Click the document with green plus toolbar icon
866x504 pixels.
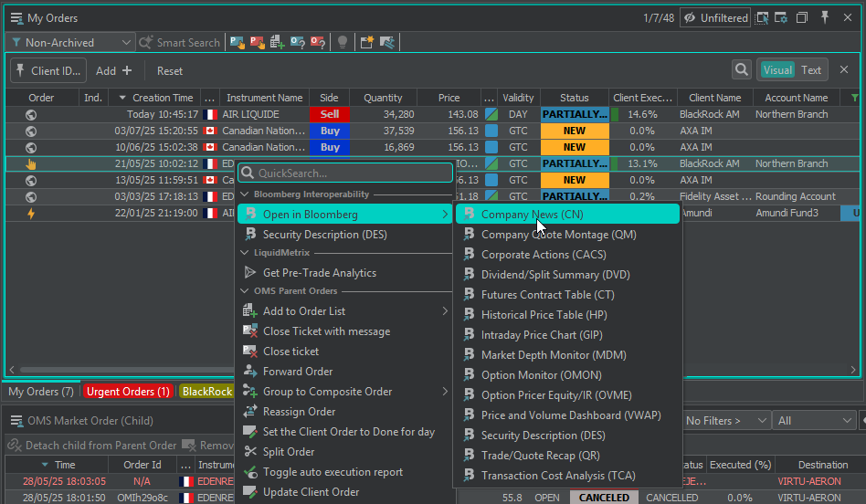278,43
